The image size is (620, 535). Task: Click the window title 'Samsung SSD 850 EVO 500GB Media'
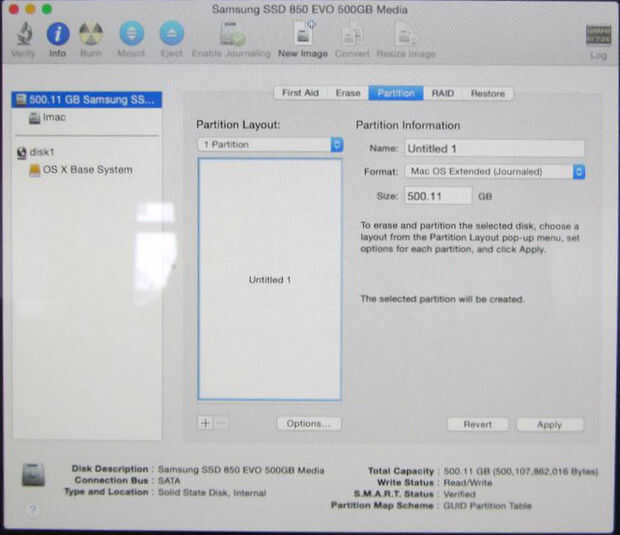(310, 9)
